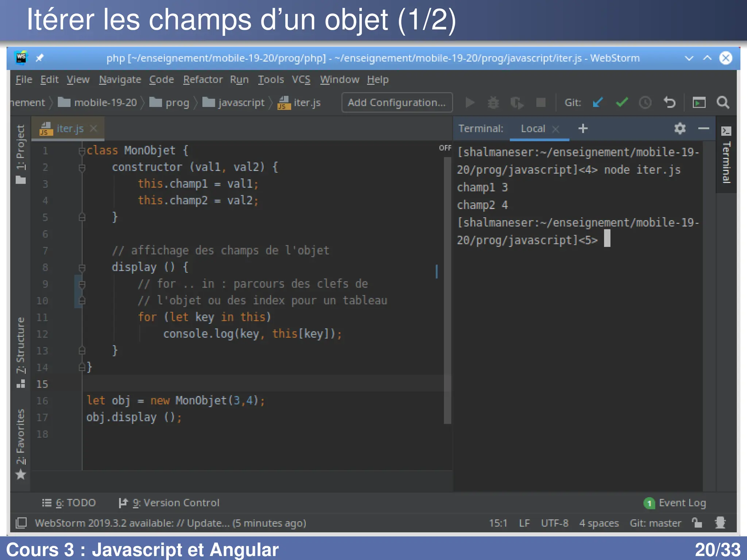Click the javascript breadcrumb folder

point(234,103)
